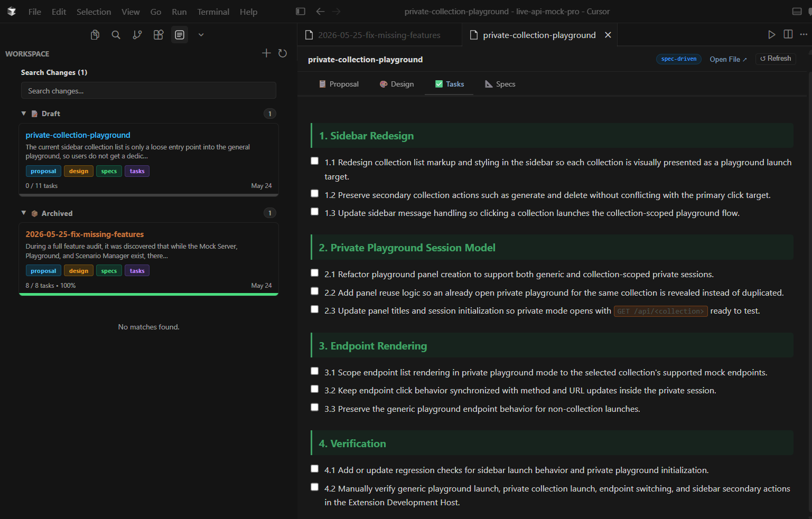Toggle the panel layout icon in title bar
The image size is (812, 519).
(797, 11)
